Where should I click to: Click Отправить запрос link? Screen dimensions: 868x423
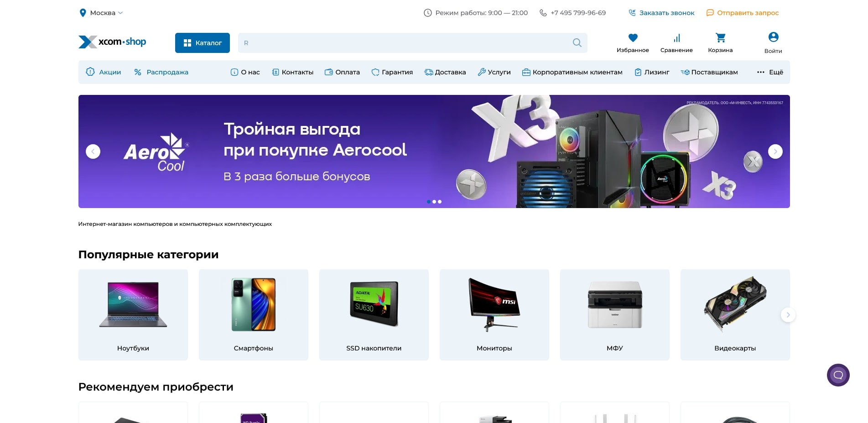742,13
